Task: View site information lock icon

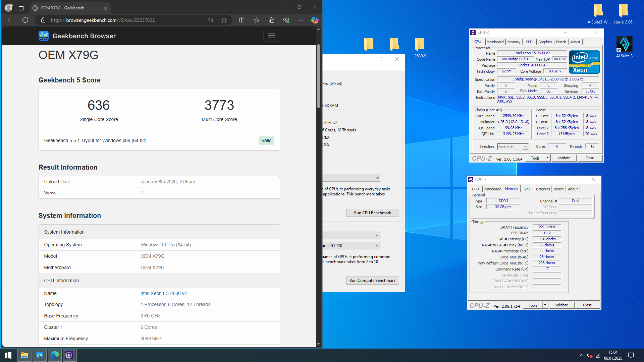Action: (x=43, y=20)
